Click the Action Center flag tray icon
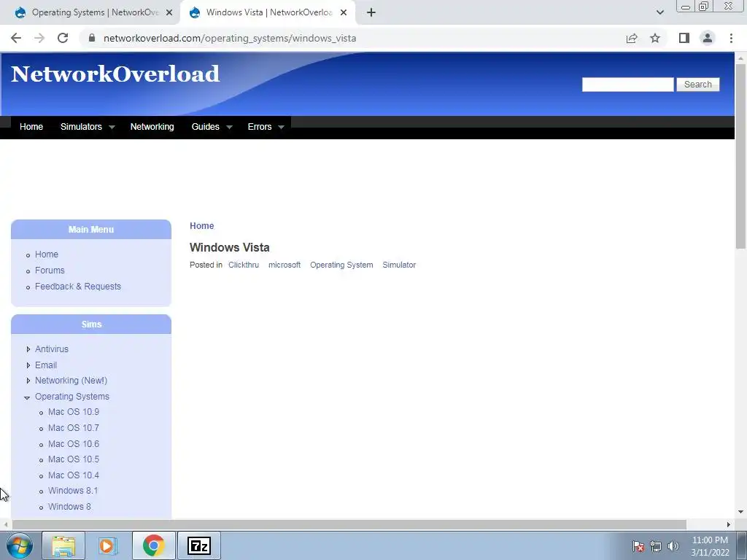747x560 pixels. [x=638, y=546]
